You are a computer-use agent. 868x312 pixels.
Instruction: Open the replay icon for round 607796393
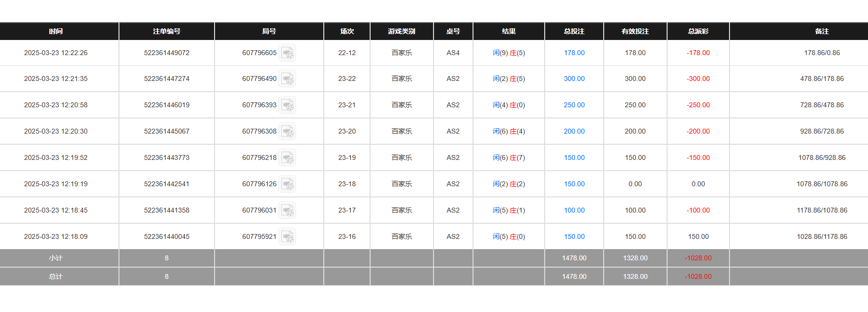click(x=287, y=105)
